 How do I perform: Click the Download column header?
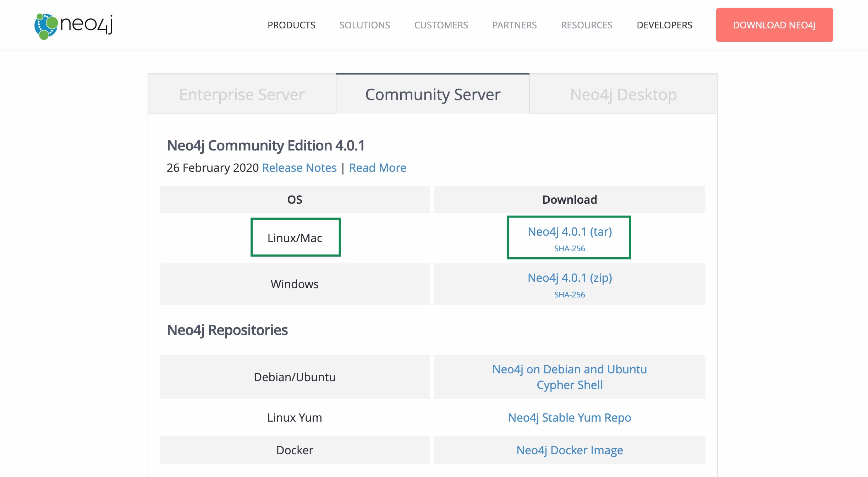click(570, 199)
